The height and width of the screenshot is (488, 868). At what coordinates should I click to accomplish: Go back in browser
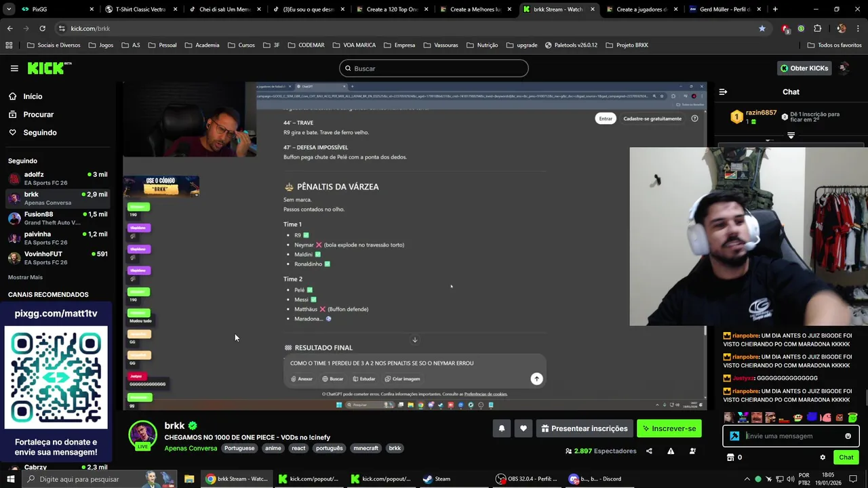pyautogui.click(x=9, y=28)
